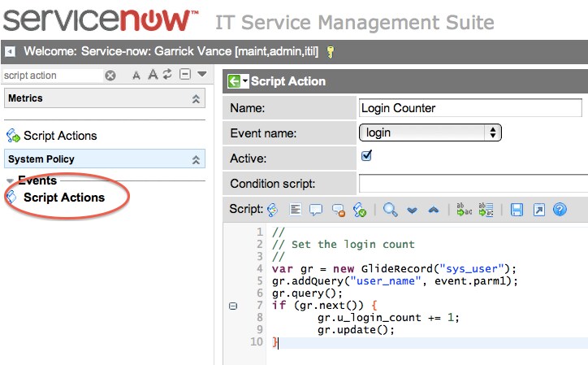Toggle the left navigation pane icon
Screen dimensions: 588x365
pyautogui.click(x=10, y=51)
